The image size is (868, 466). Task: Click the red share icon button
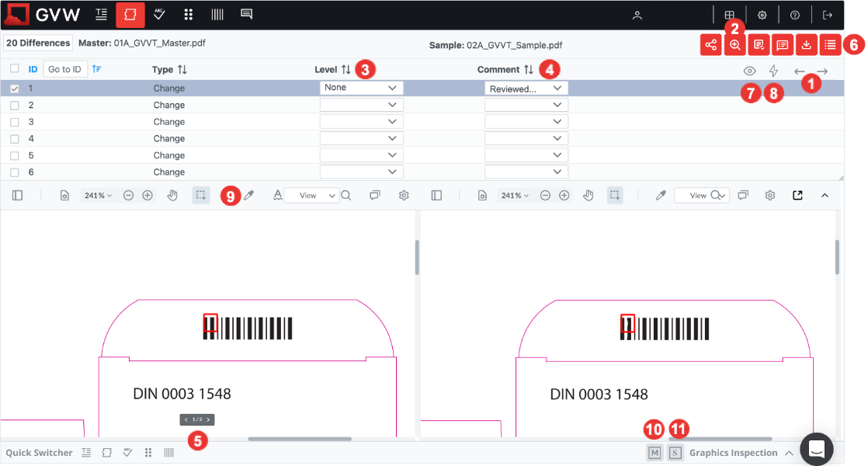tap(710, 45)
